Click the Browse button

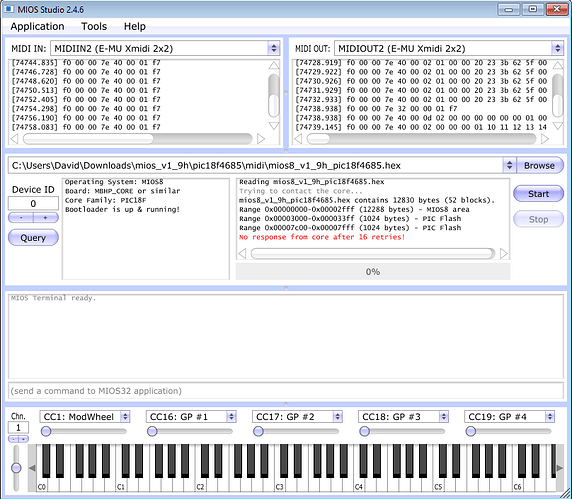coord(539,166)
